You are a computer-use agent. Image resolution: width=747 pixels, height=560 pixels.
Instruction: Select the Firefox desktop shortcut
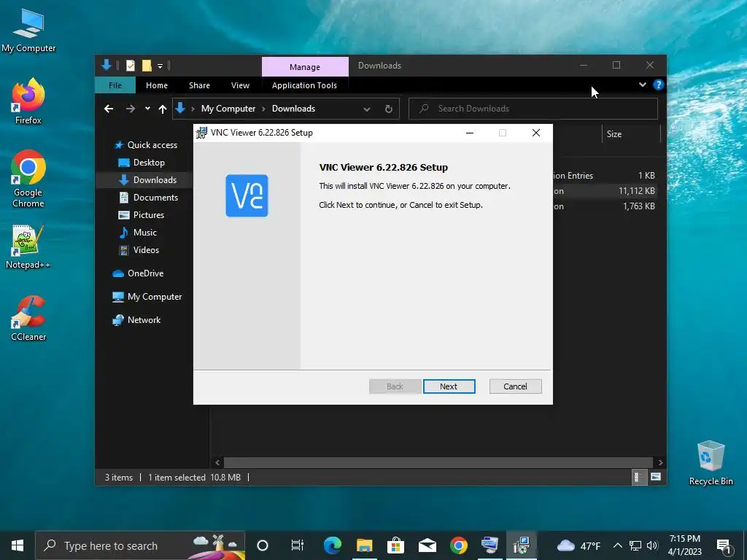click(x=28, y=101)
